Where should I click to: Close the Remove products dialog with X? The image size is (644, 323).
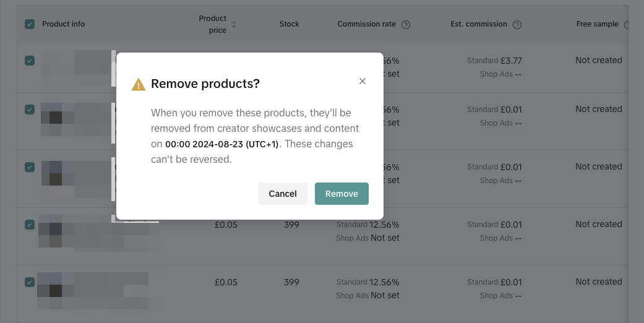tap(363, 81)
